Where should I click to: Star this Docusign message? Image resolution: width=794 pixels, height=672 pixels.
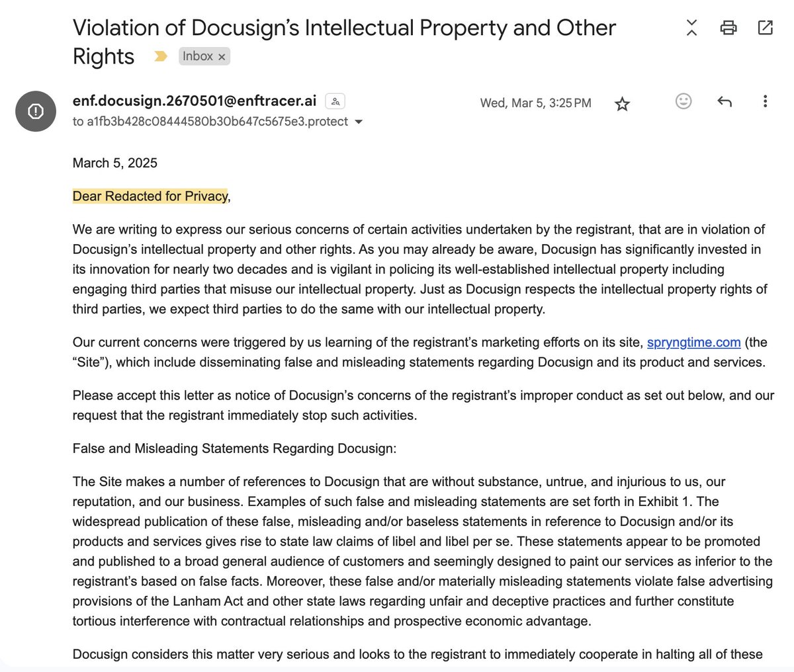click(622, 104)
